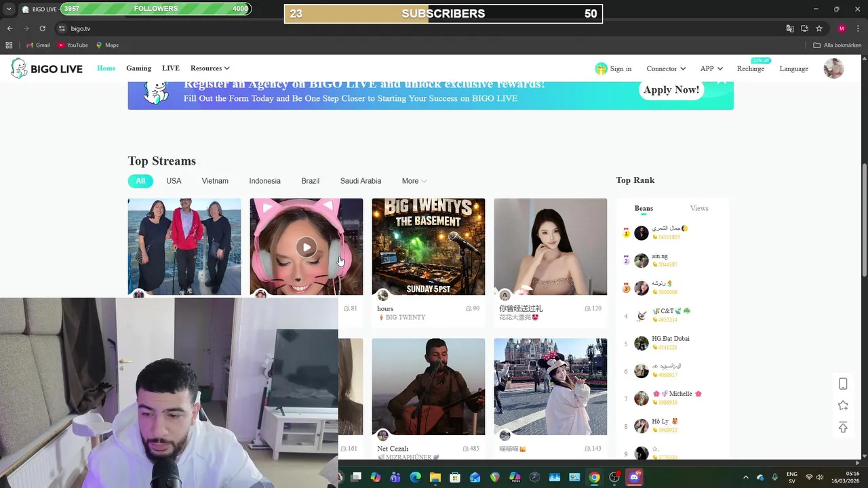Open Chrome three-dot menu

coord(856,28)
